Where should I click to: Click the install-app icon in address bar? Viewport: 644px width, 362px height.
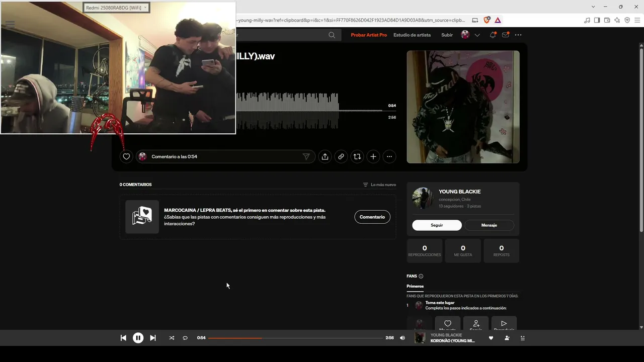[x=475, y=20]
